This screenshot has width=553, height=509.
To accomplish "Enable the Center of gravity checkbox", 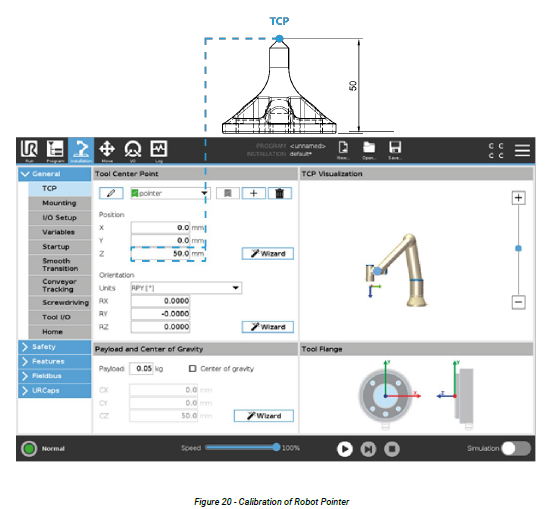I will 193,369.
